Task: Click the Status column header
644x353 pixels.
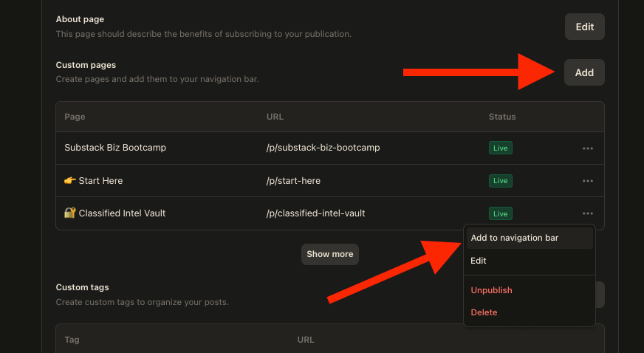Action: tap(502, 117)
